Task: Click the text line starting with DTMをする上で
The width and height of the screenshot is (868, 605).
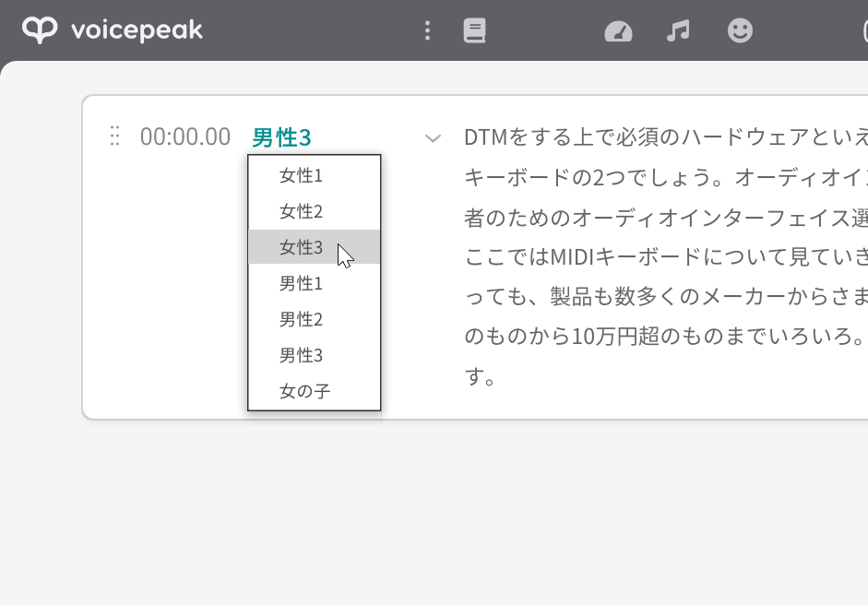Action: click(666, 137)
